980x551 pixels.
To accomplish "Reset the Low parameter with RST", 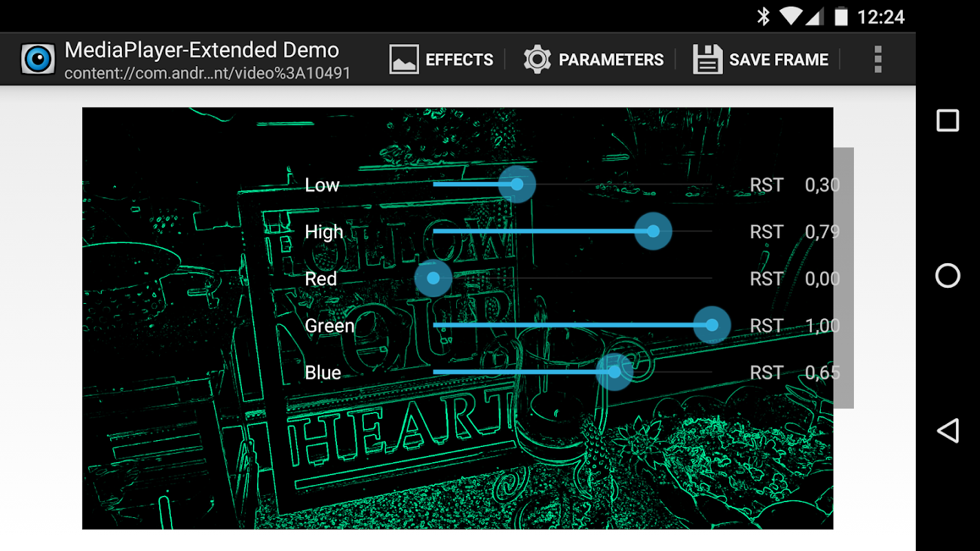I will pos(766,185).
